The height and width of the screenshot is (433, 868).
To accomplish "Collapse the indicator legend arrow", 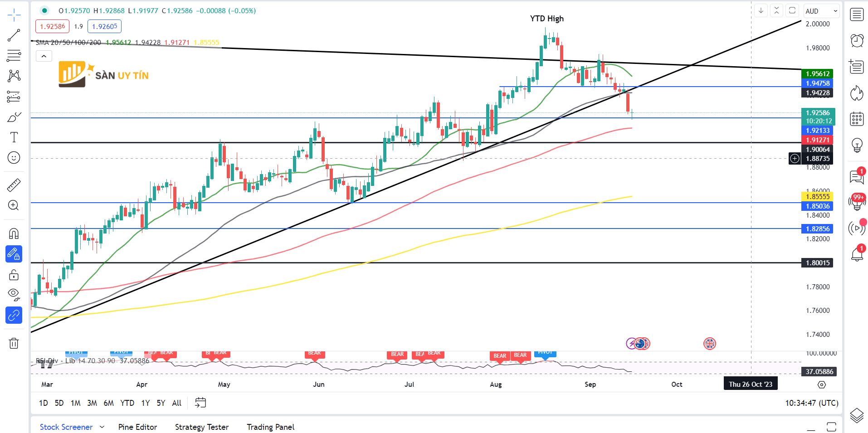I will (44, 56).
